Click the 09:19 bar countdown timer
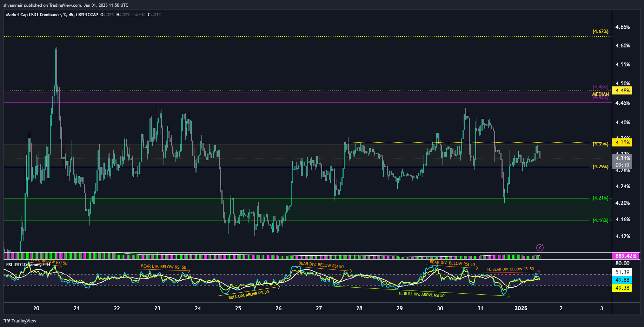The width and height of the screenshot is (644, 327). click(x=622, y=165)
